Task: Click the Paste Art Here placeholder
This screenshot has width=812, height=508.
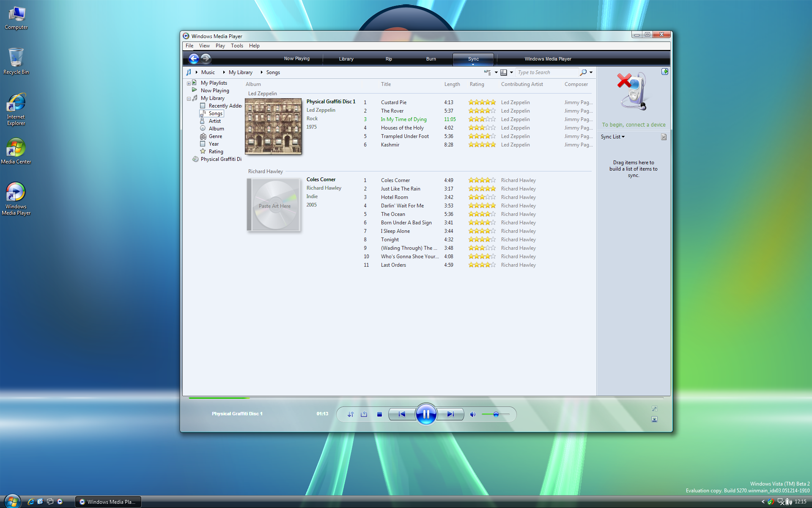Action: tap(274, 205)
